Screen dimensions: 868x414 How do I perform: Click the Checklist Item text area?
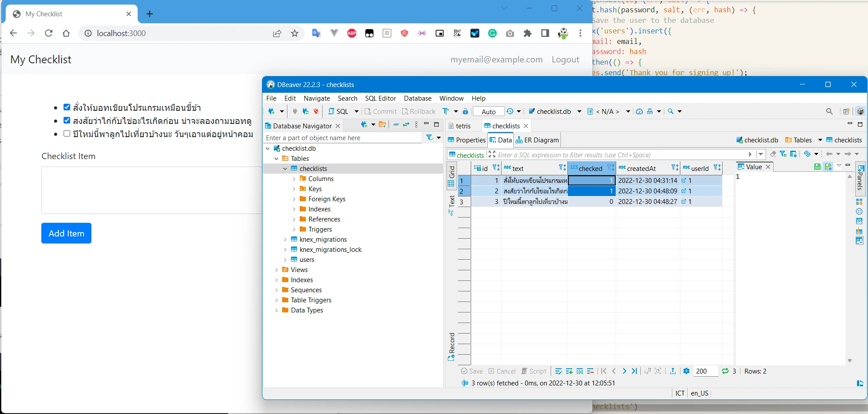(x=152, y=190)
